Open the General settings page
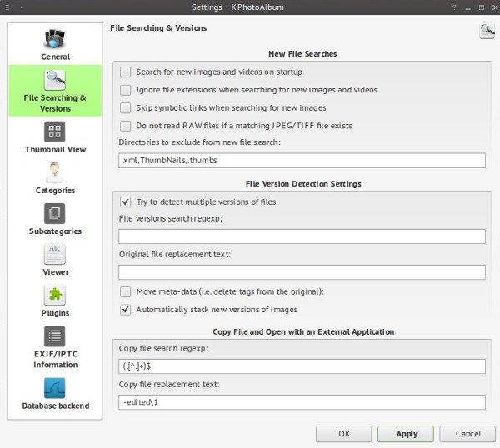This screenshot has width=500, height=448. pyautogui.click(x=55, y=44)
